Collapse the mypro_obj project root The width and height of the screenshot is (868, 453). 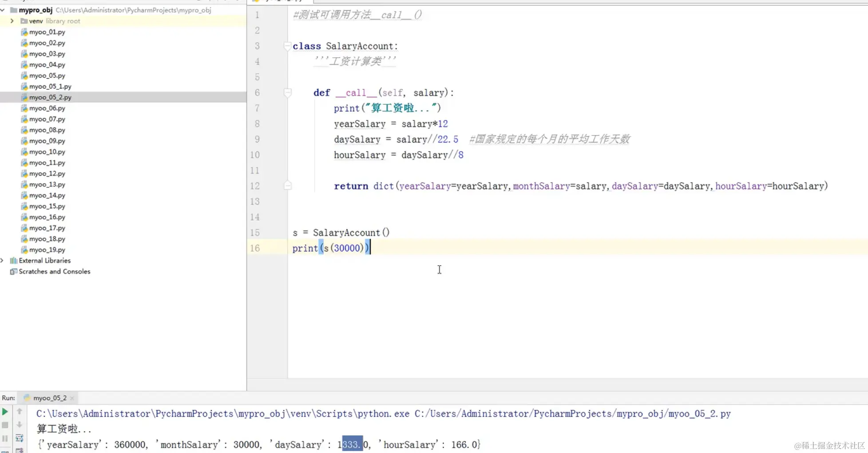(3, 10)
